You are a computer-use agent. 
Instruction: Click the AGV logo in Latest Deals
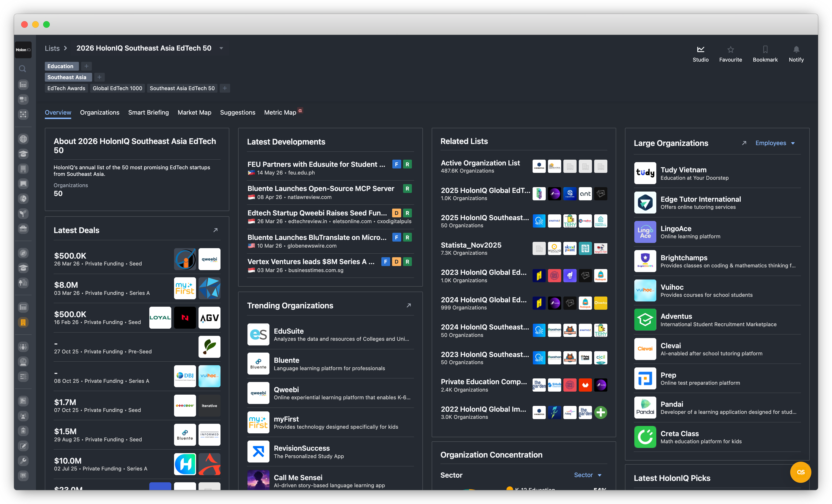tap(209, 318)
